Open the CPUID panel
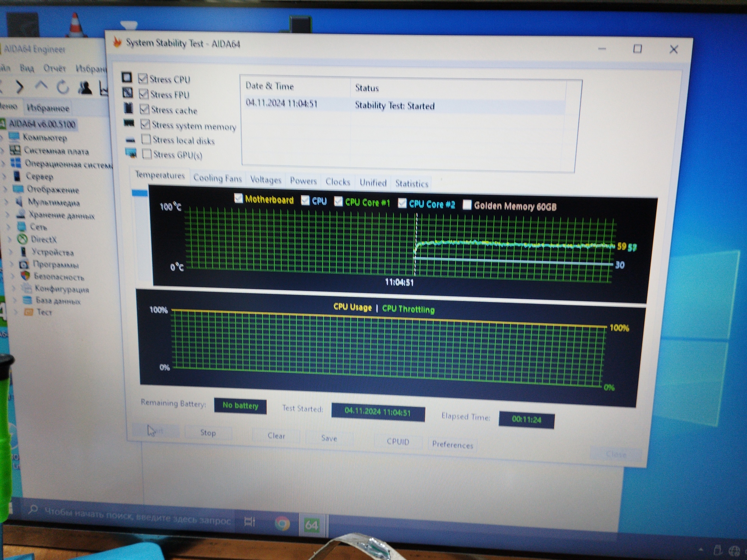 tap(398, 441)
